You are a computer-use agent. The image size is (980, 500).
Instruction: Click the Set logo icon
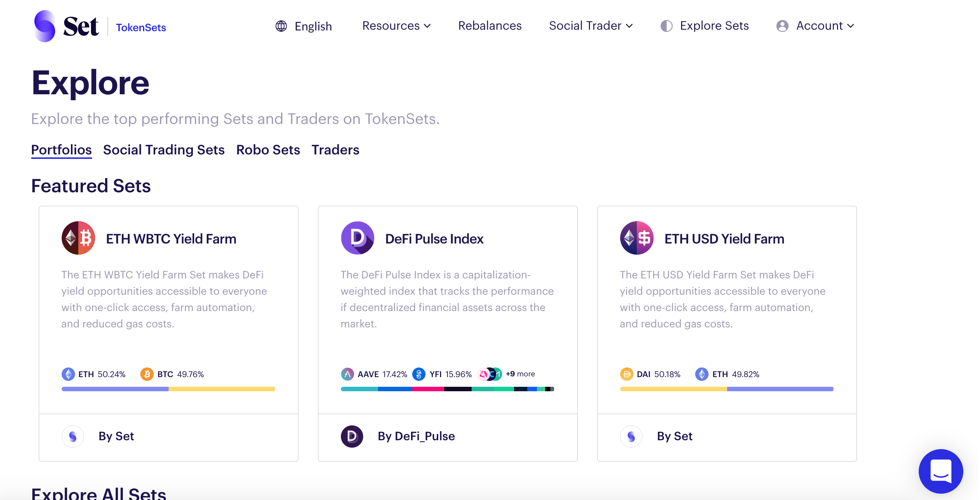click(x=45, y=26)
